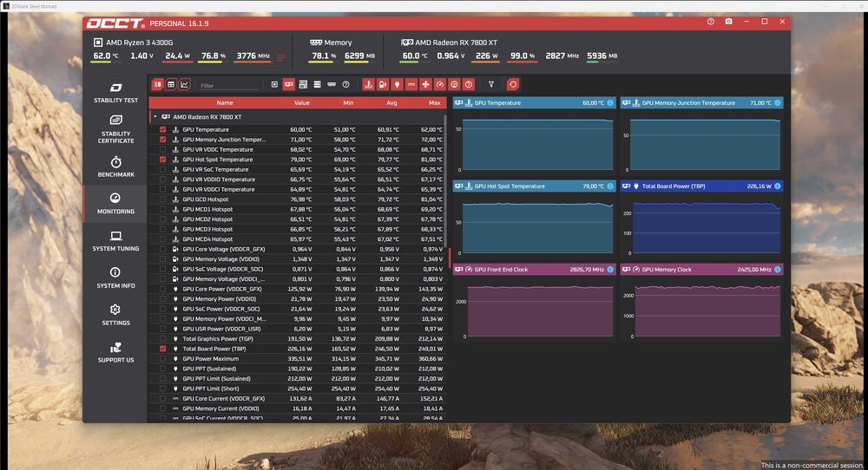The image size is (868, 470).
Task: Uncheck the Total Board Power (TBP) checkbox
Action: [163, 349]
